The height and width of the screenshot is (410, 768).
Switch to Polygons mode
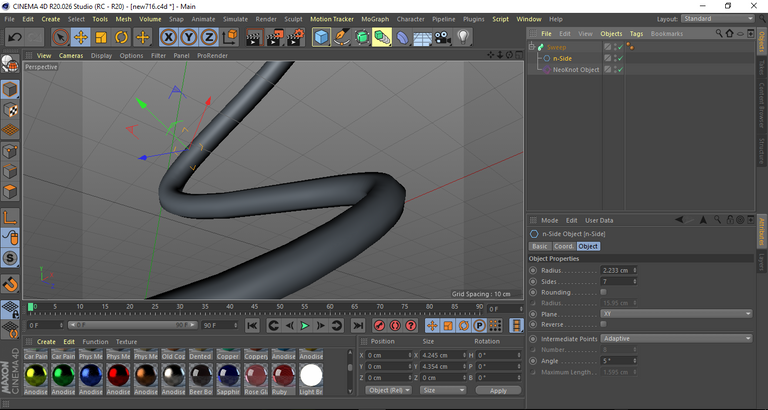(10, 192)
